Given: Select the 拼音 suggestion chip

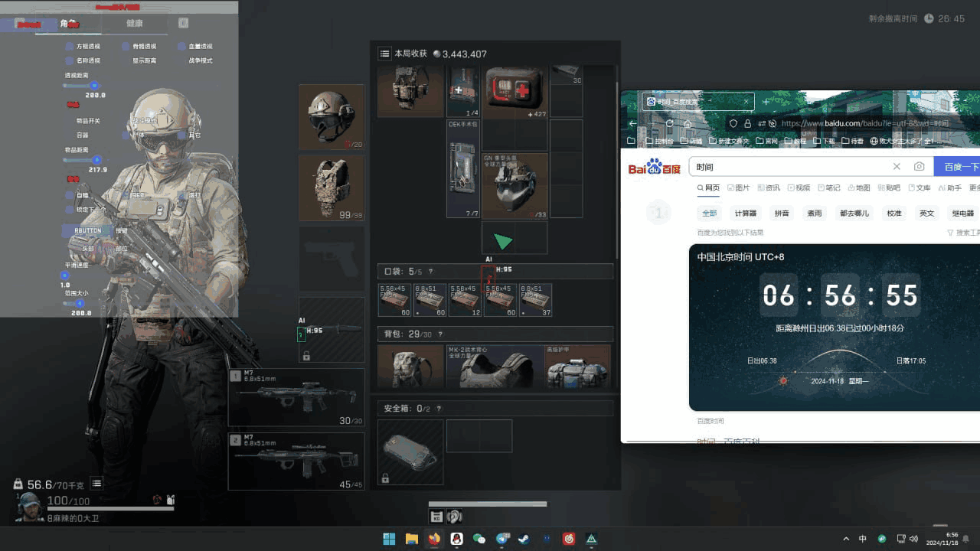Looking at the screenshot, I should click(x=782, y=214).
